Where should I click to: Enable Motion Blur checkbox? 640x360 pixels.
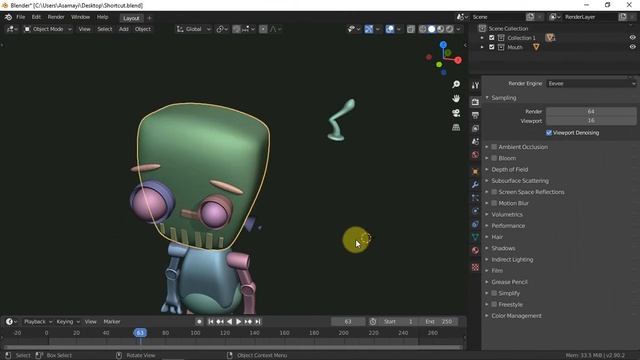coord(494,203)
